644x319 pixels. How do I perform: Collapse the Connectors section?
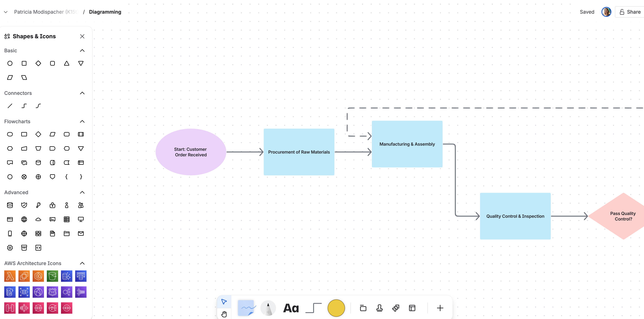(82, 93)
